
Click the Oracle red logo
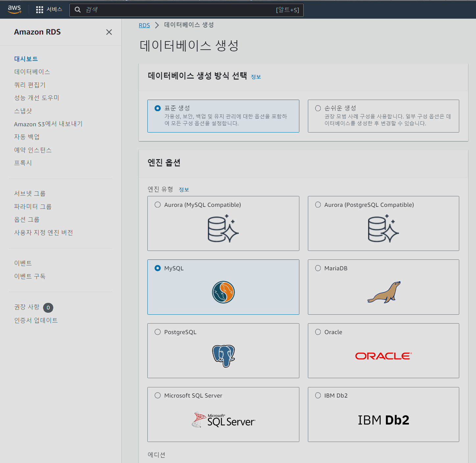384,356
